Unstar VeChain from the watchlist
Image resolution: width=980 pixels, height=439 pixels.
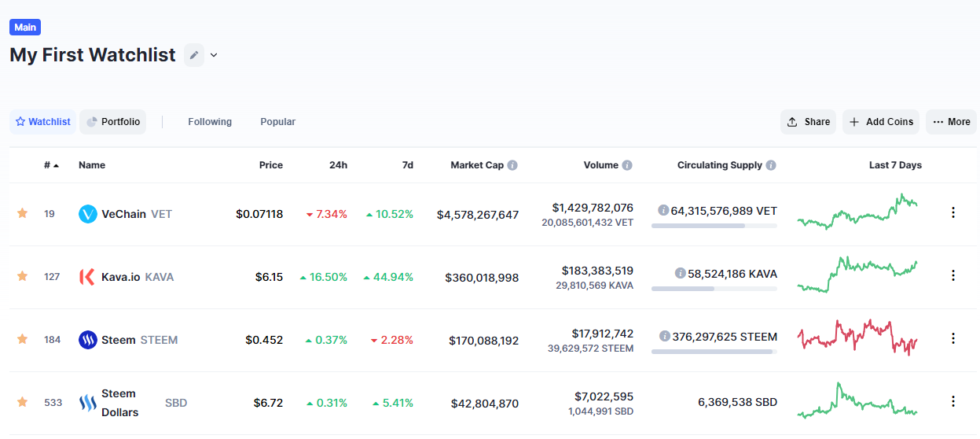pos(23,213)
